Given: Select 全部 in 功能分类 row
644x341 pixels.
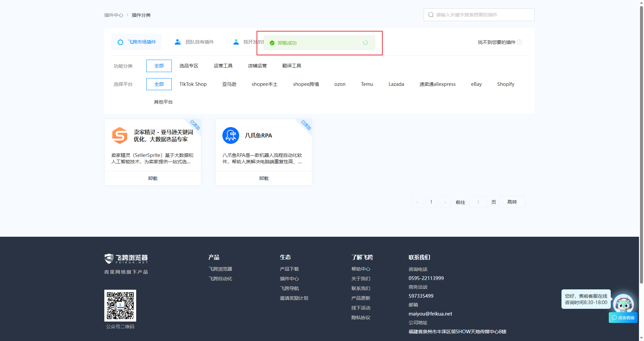Looking at the screenshot, I should coord(159,66).
